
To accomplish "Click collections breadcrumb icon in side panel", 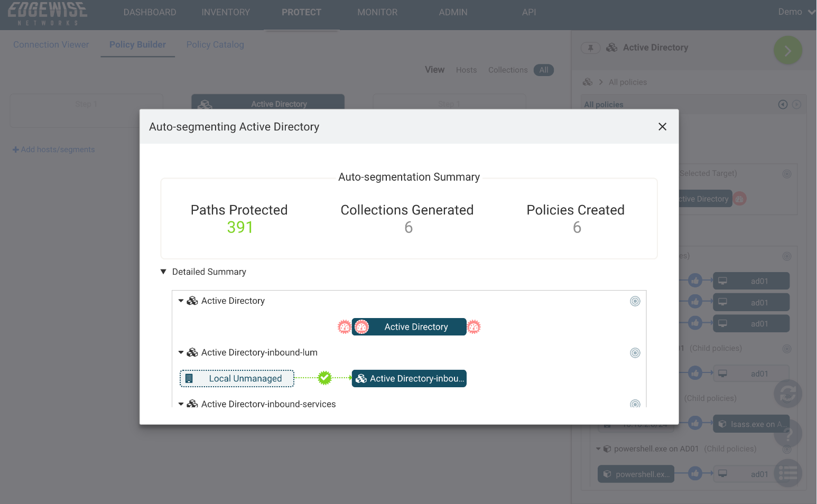I will point(588,82).
